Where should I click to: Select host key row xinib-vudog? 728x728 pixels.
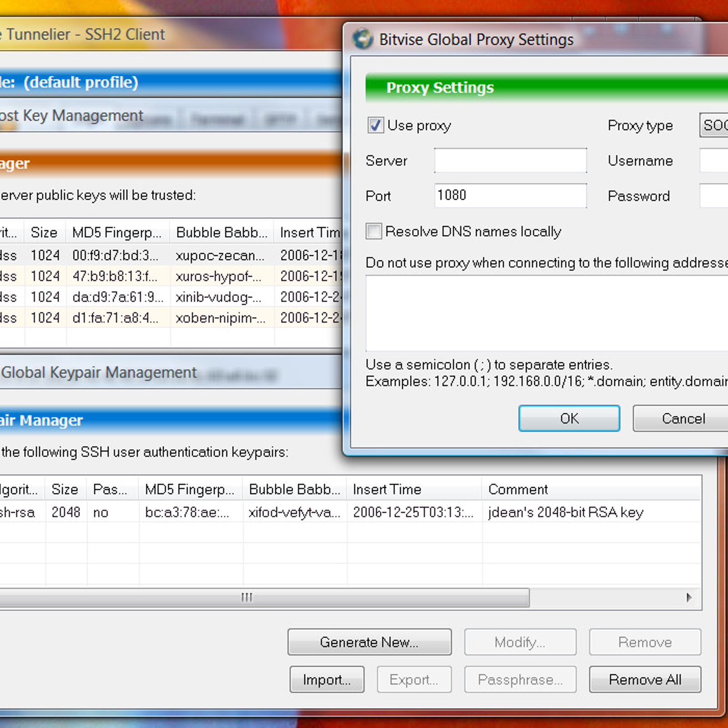171,297
